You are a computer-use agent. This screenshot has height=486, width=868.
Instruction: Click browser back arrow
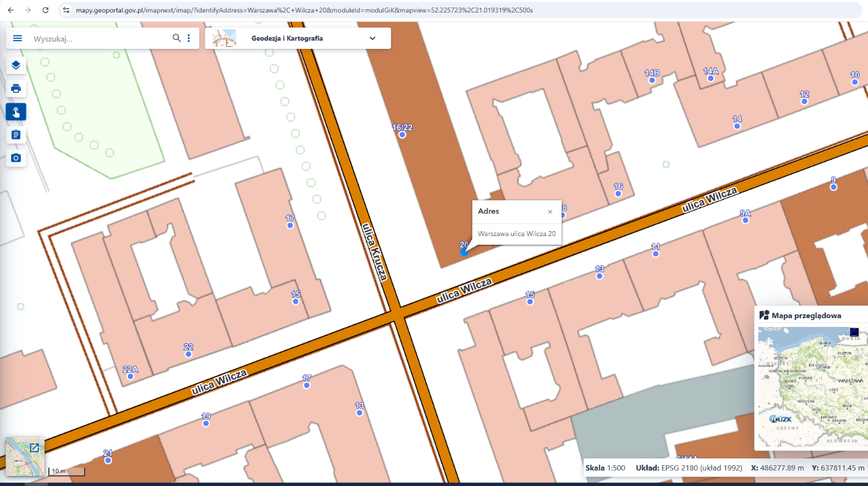coord(11,11)
